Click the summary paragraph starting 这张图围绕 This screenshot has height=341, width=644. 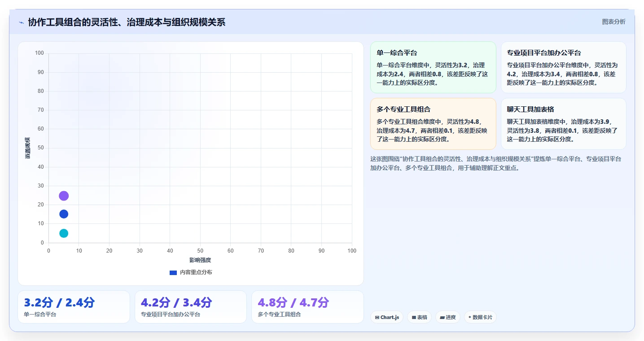click(496, 163)
